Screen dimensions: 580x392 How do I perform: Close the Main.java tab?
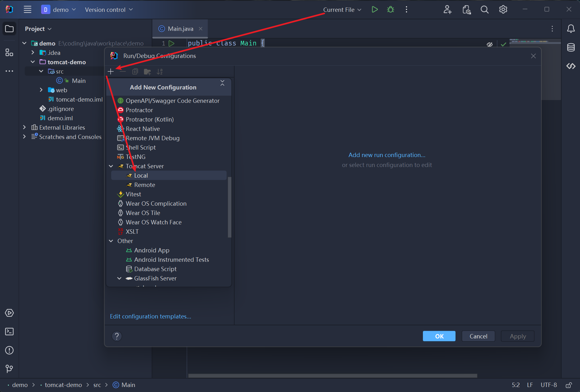[x=201, y=29]
